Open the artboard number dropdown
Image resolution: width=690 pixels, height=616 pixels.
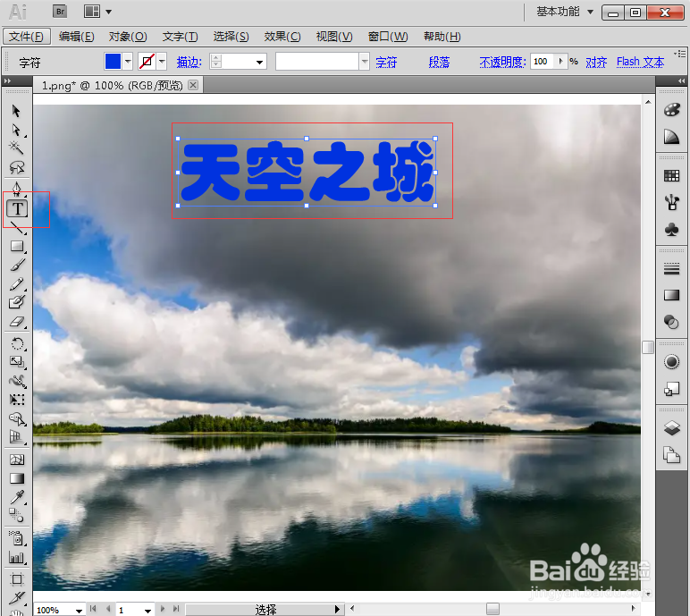[147, 611]
